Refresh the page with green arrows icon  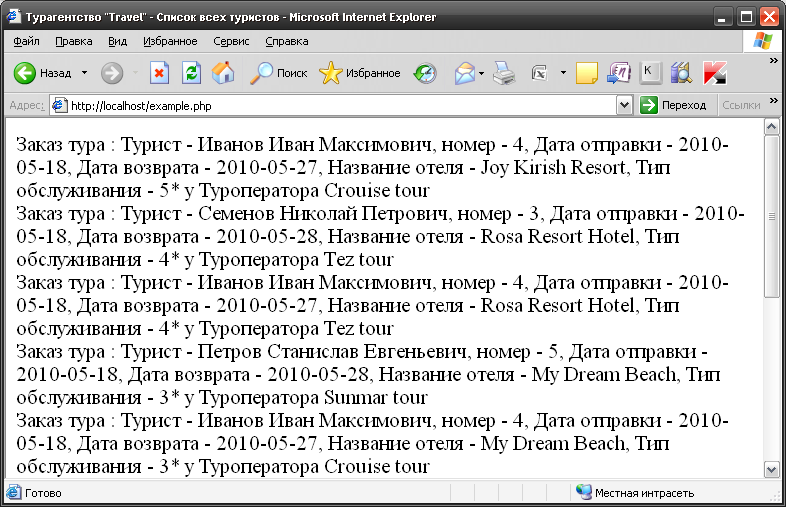point(191,73)
